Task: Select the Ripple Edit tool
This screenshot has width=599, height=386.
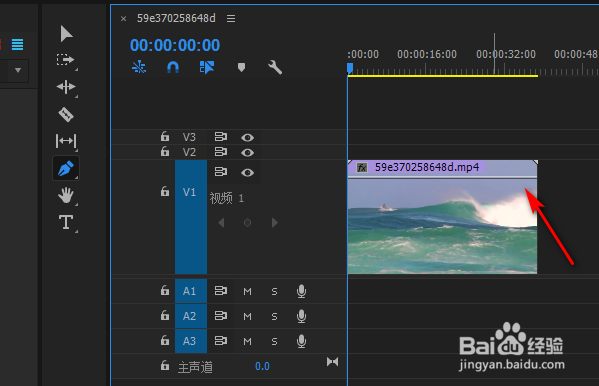Action: tap(66, 87)
